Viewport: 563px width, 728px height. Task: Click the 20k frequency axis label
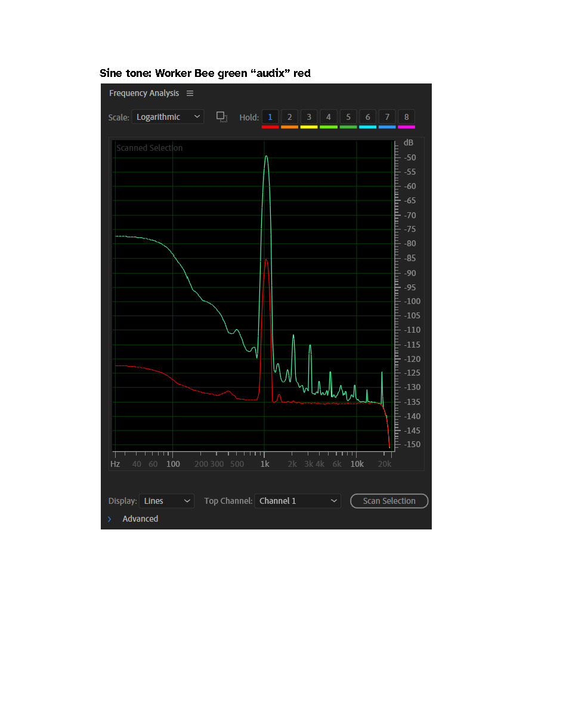click(386, 464)
